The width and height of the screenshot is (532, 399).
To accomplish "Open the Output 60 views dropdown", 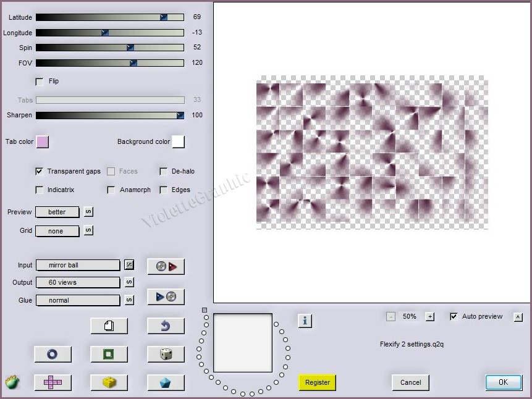I will (78, 282).
